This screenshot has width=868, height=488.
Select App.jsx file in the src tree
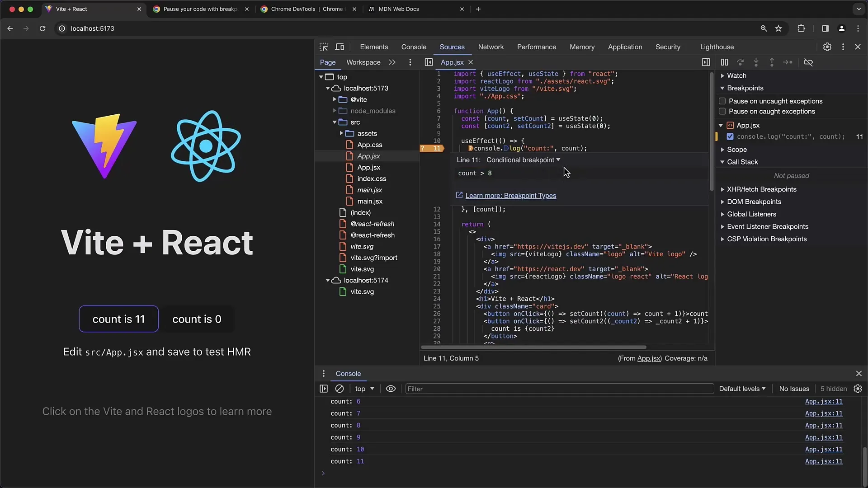click(368, 155)
